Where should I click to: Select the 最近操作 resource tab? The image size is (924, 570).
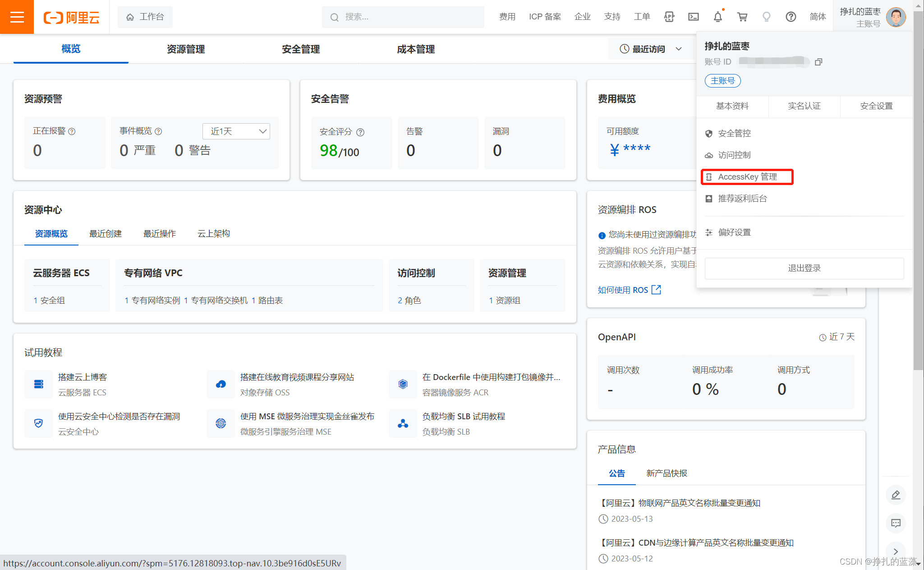pyautogui.click(x=160, y=233)
